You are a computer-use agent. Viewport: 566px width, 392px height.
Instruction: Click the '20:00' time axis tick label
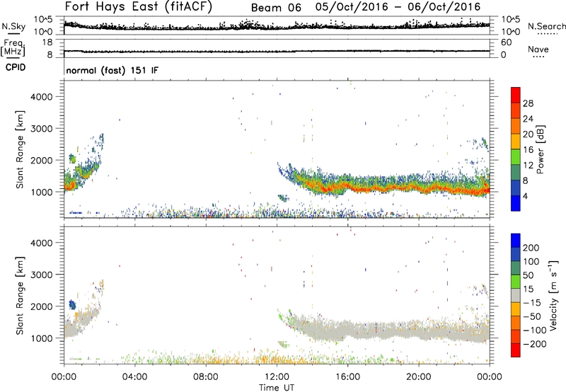(x=418, y=377)
